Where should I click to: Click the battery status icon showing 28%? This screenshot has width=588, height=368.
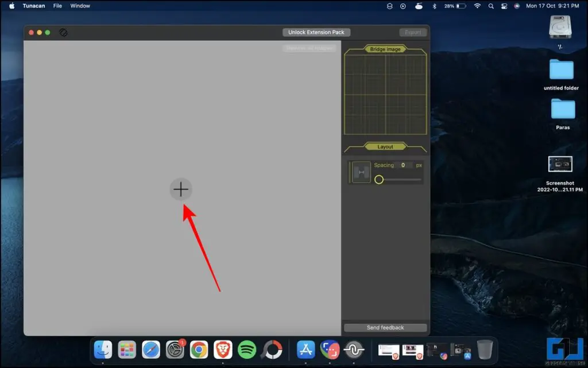[x=454, y=6]
